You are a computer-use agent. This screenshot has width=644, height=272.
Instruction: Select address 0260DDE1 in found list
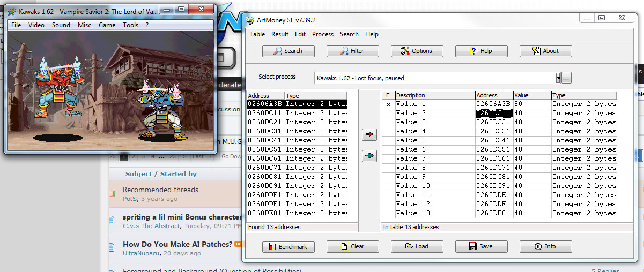(x=265, y=195)
